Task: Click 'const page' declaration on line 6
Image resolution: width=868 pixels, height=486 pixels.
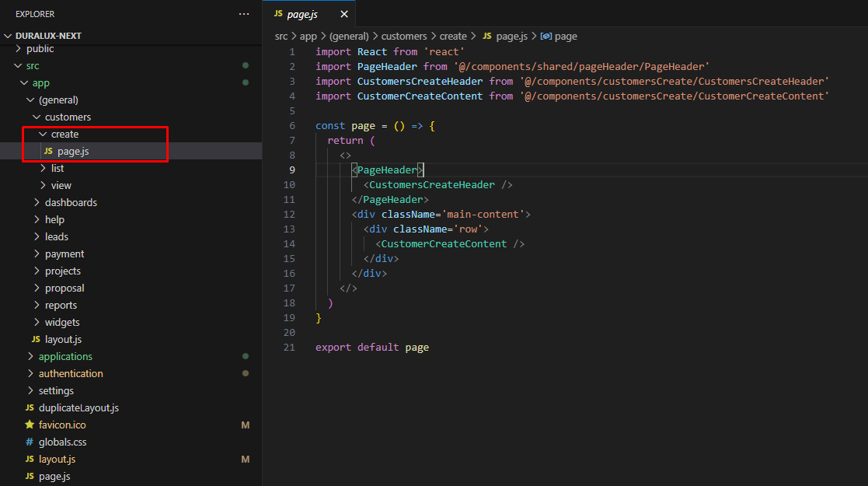Action: (346, 126)
